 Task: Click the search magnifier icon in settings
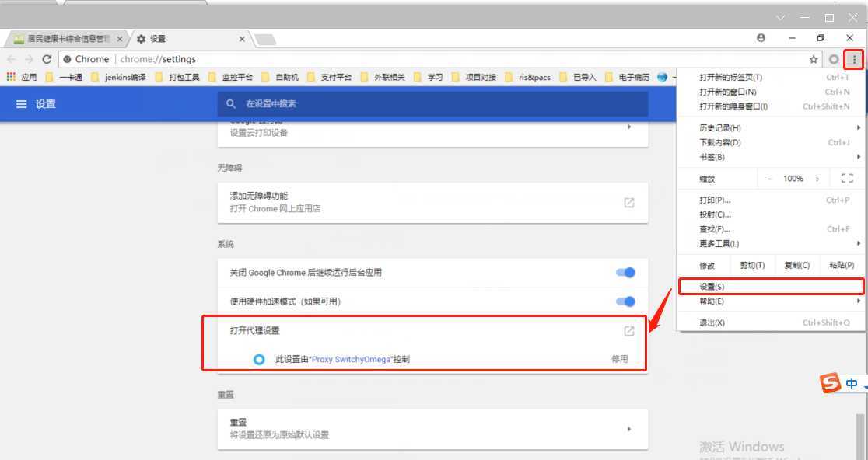click(232, 104)
